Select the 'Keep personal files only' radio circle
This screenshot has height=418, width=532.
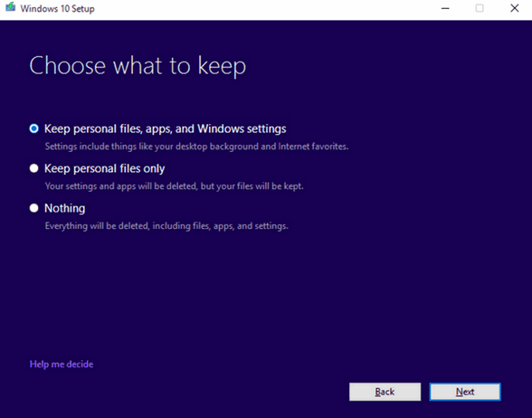(x=34, y=168)
